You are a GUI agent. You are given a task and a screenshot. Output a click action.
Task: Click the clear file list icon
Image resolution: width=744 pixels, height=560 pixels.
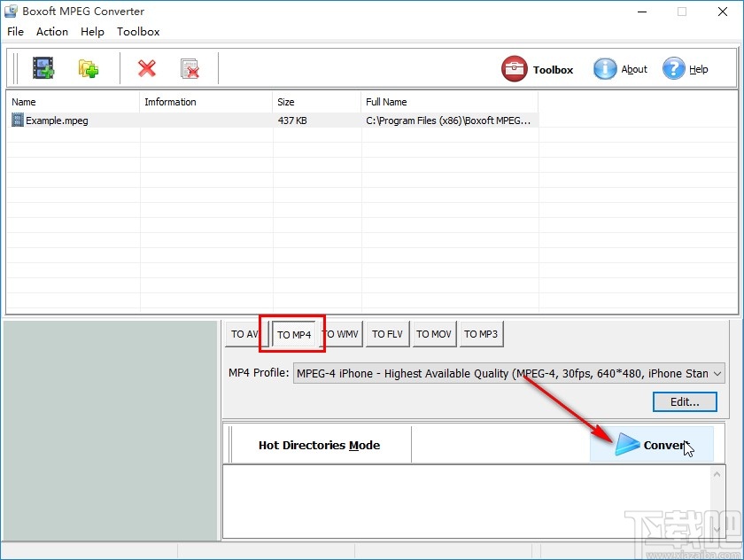pyautogui.click(x=189, y=68)
